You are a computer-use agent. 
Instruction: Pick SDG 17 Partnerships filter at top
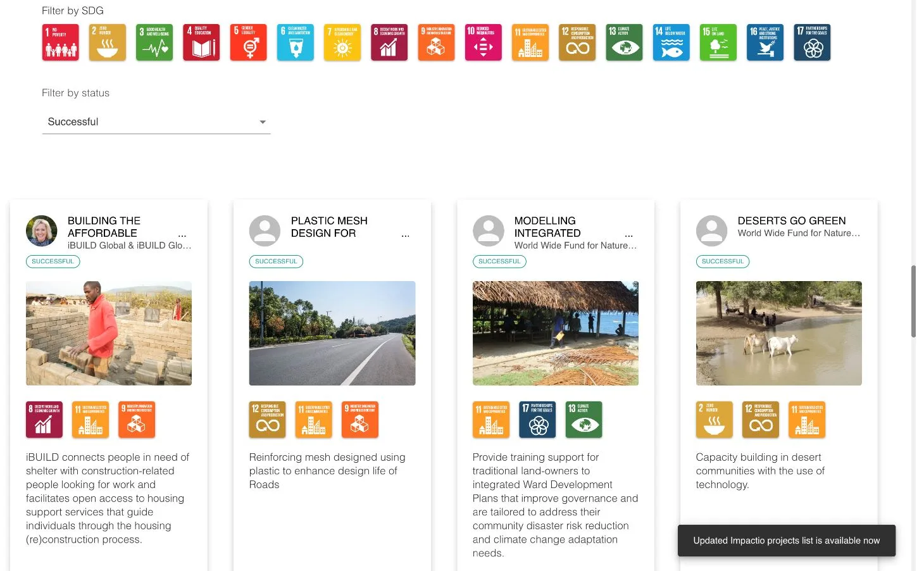point(812,42)
